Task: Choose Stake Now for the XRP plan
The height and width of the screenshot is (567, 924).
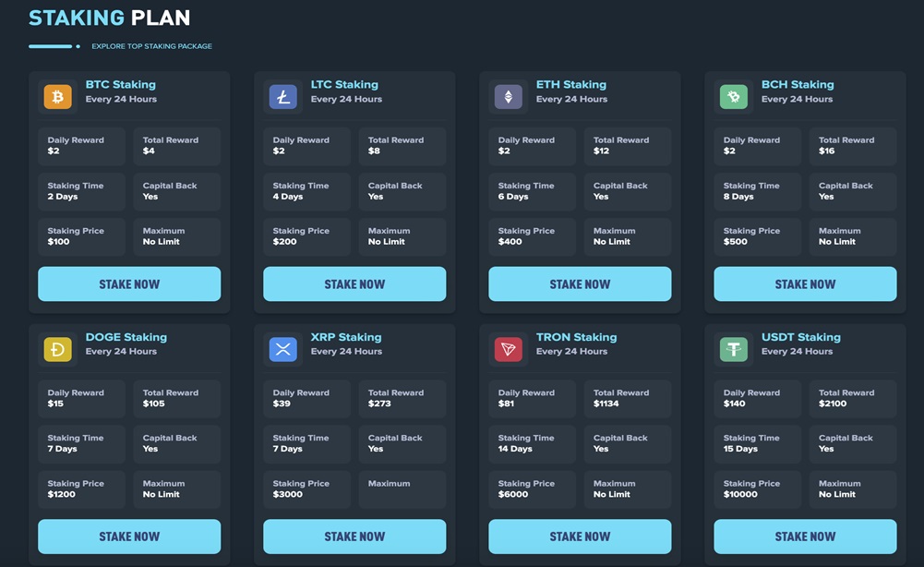Action: (x=354, y=537)
